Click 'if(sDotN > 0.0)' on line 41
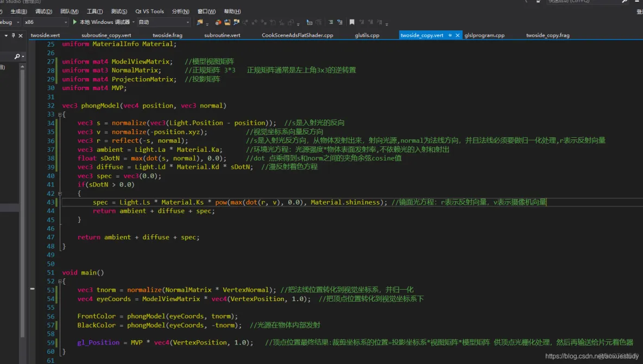This screenshot has width=643, height=364. [106, 184]
